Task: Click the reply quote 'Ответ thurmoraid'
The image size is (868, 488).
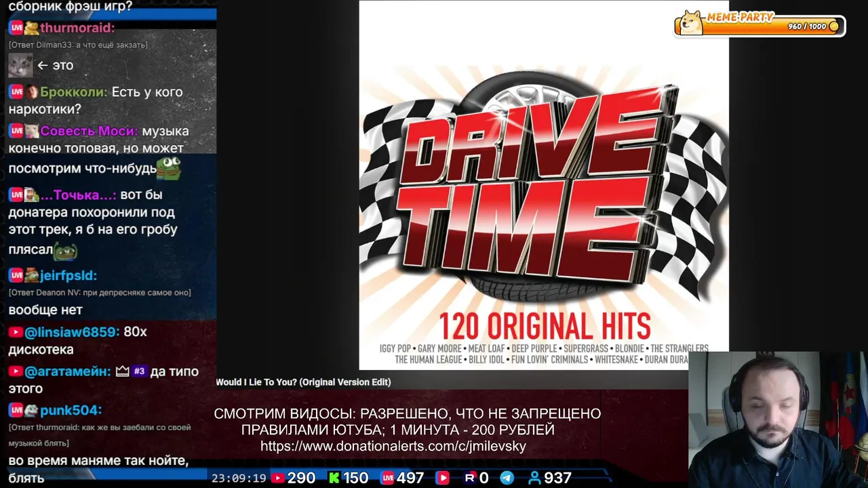Action: click(100, 435)
